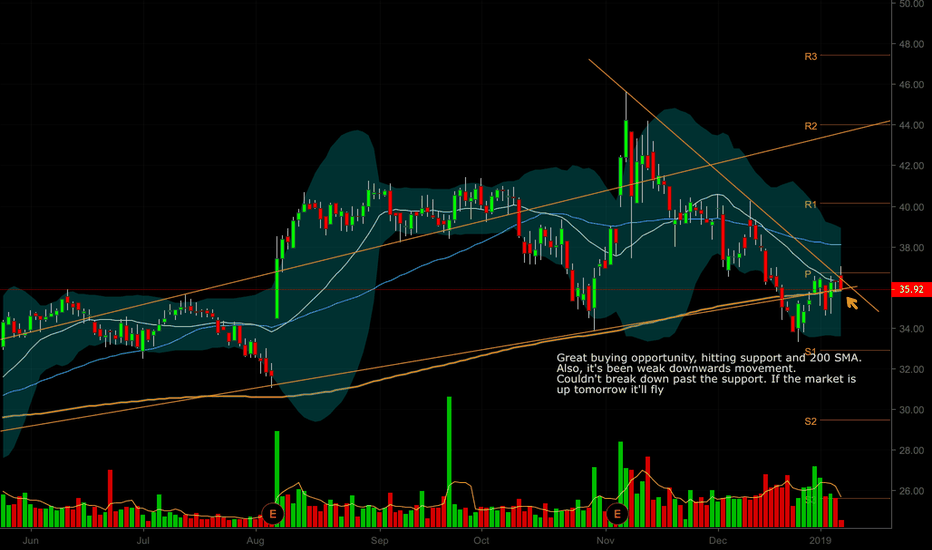The width and height of the screenshot is (932, 550).
Task: Click the Sep label on time axis
Action: coord(379,540)
